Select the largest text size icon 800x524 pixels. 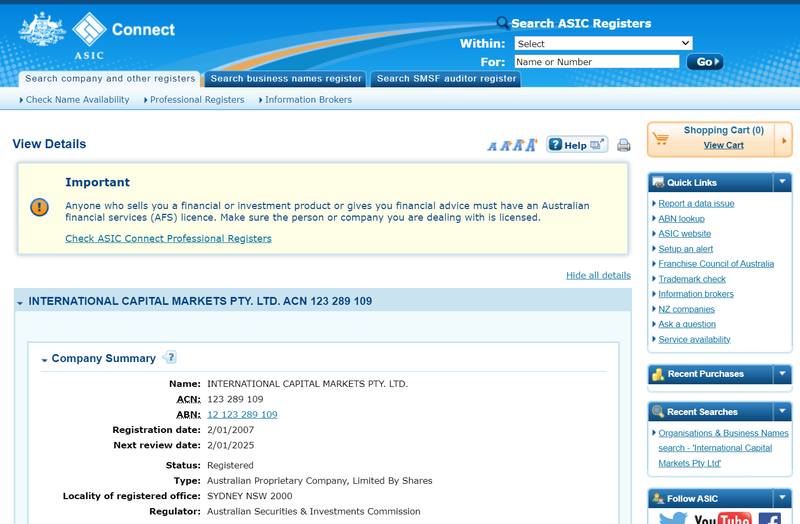coord(532,146)
